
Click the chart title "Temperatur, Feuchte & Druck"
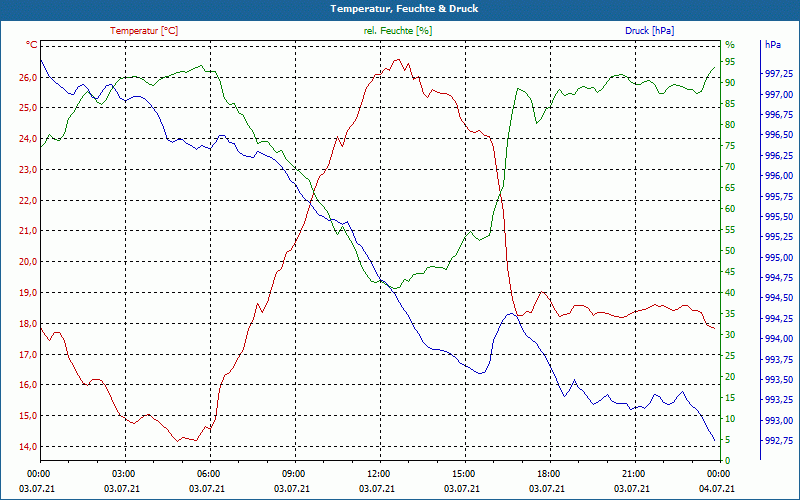point(404,9)
